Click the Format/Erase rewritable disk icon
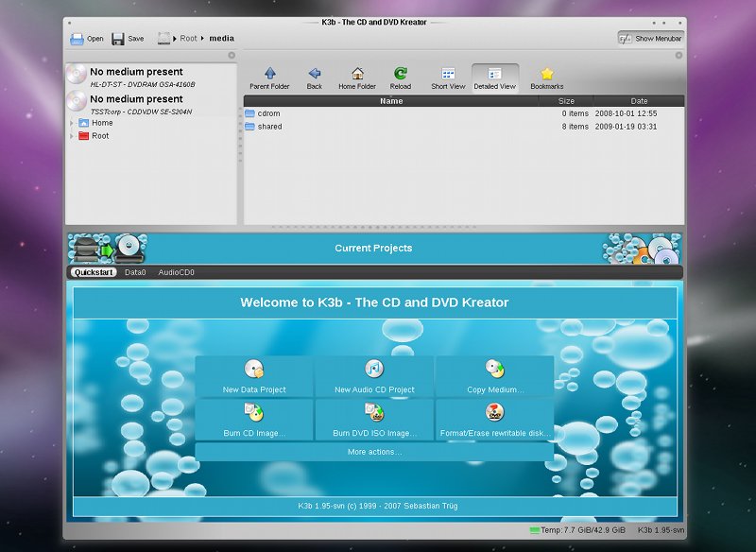Screen dimensions: 756x552 (494, 412)
